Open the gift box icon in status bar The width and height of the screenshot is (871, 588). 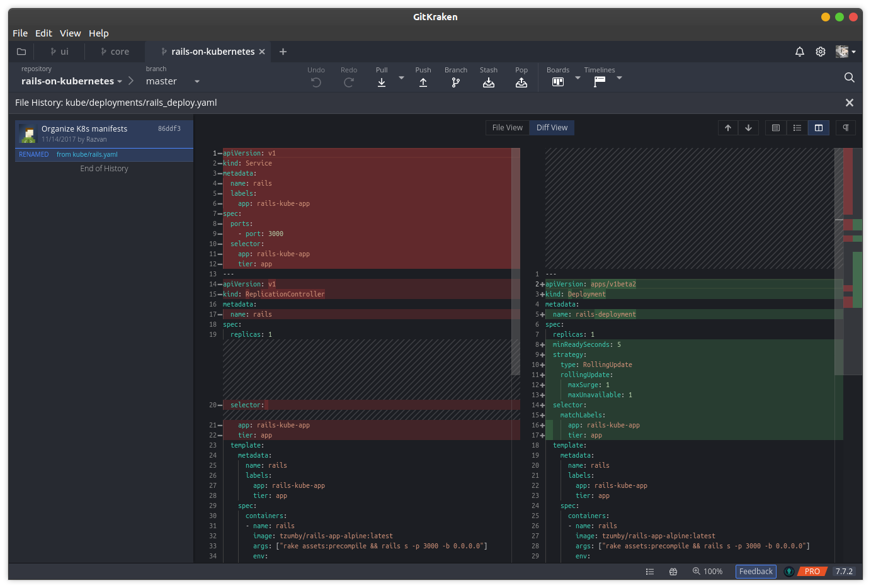click(673, 572)
